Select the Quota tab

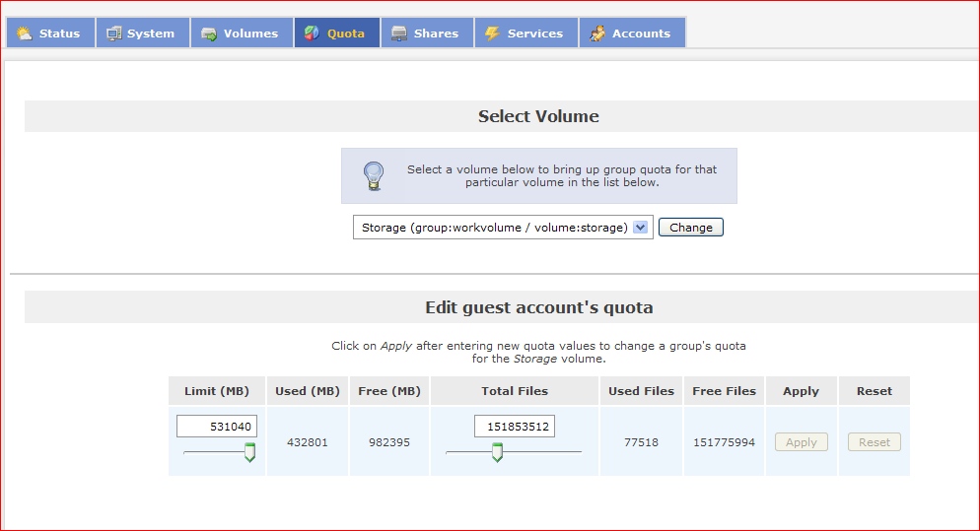pos(337,33)
